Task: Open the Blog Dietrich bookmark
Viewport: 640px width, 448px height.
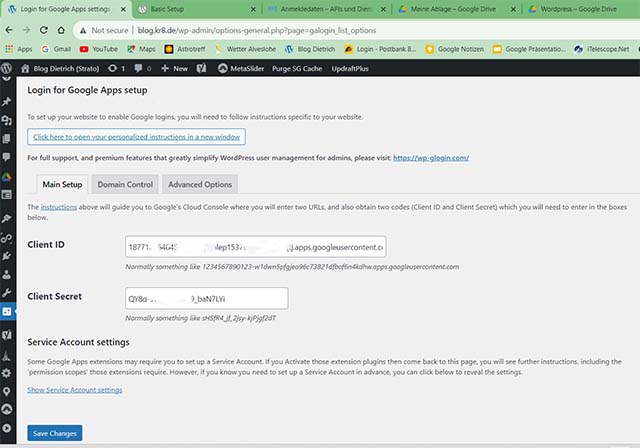Action: pyautogui.click(x=310, y=49)
